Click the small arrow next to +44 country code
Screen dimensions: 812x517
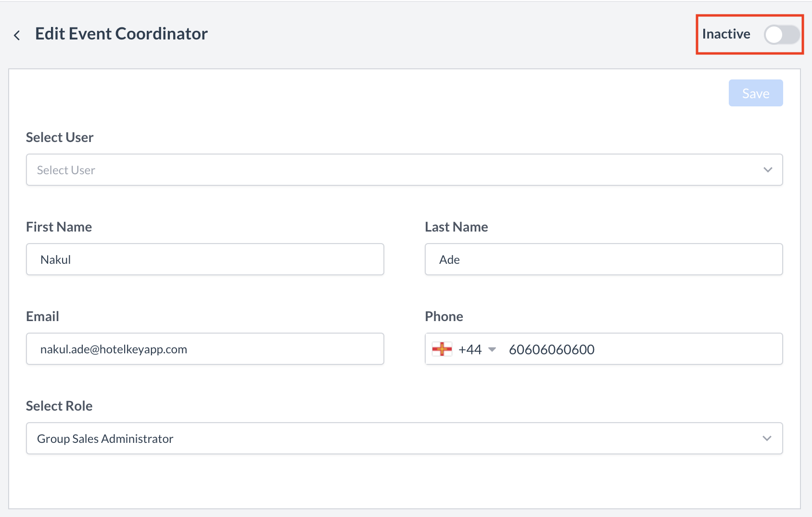point(492,349)
